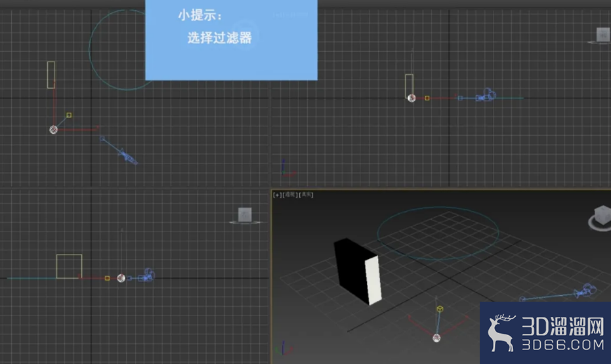Select the hatched light sphere in top-left viewport
Image resolution: width=611 pixels, height=364 pixels.
(x=53, y=130)
